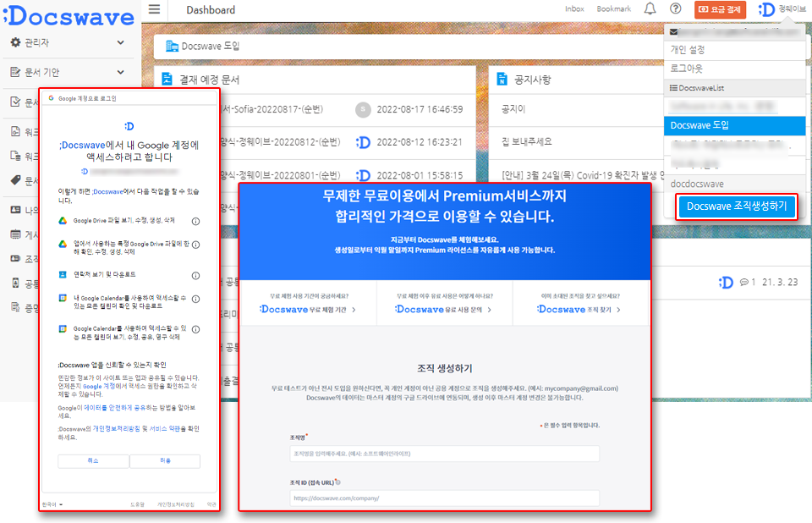Expand the 관리자 sidebar chevron
Image resolution: width=812 pixels, height=523 pixels.
point(121,42)
